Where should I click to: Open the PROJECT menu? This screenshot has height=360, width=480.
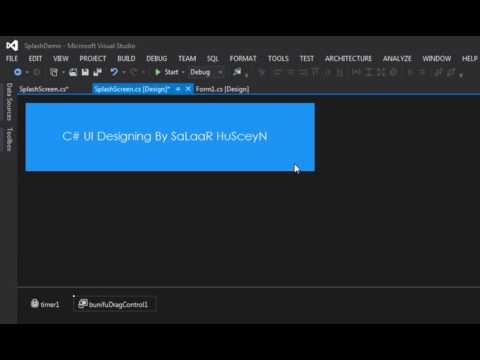click(93, 59)
